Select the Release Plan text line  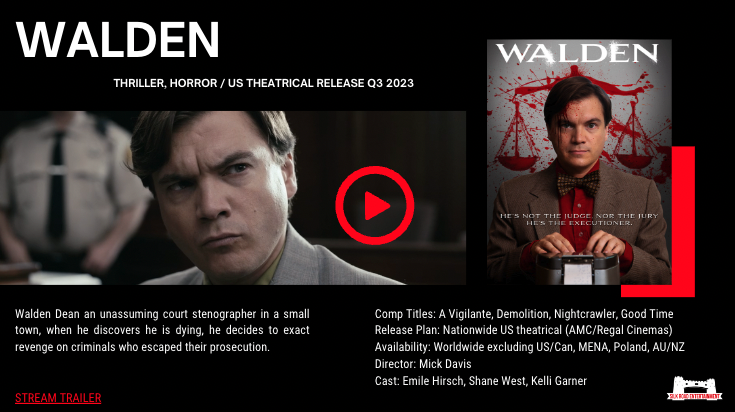[x=524, y=330]
